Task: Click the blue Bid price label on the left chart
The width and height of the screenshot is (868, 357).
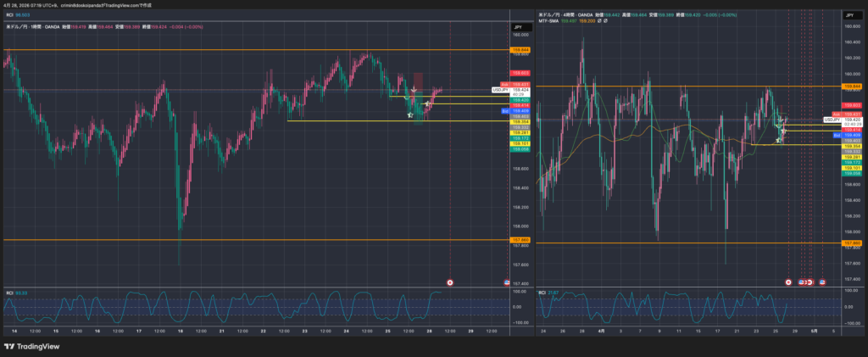Action: pos(504,111)
